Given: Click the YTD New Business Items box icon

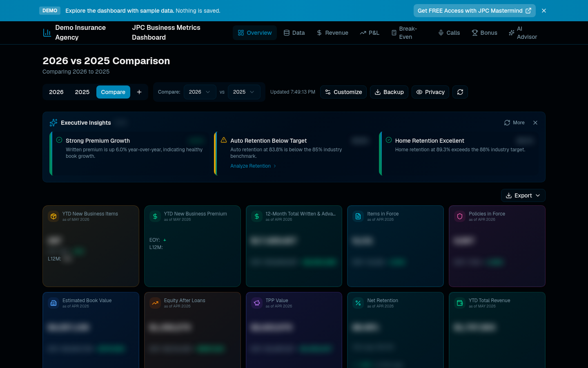Looking at the screenshot, I should (53, 216).
